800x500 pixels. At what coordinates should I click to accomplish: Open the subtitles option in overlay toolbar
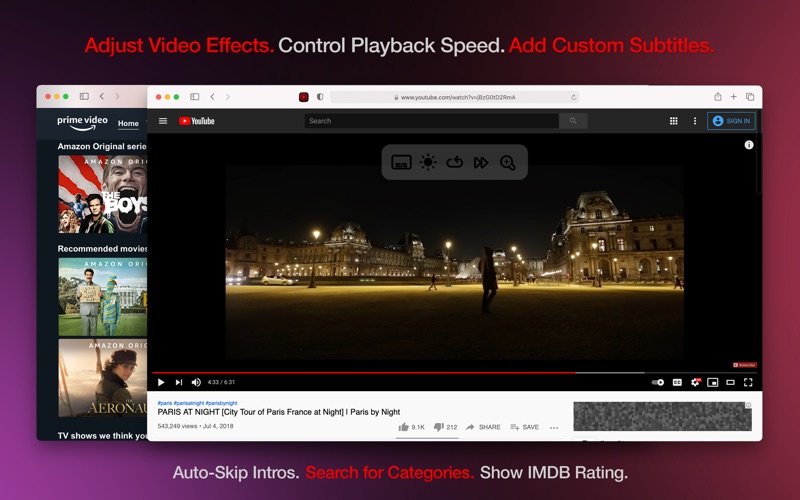point(402,163)
